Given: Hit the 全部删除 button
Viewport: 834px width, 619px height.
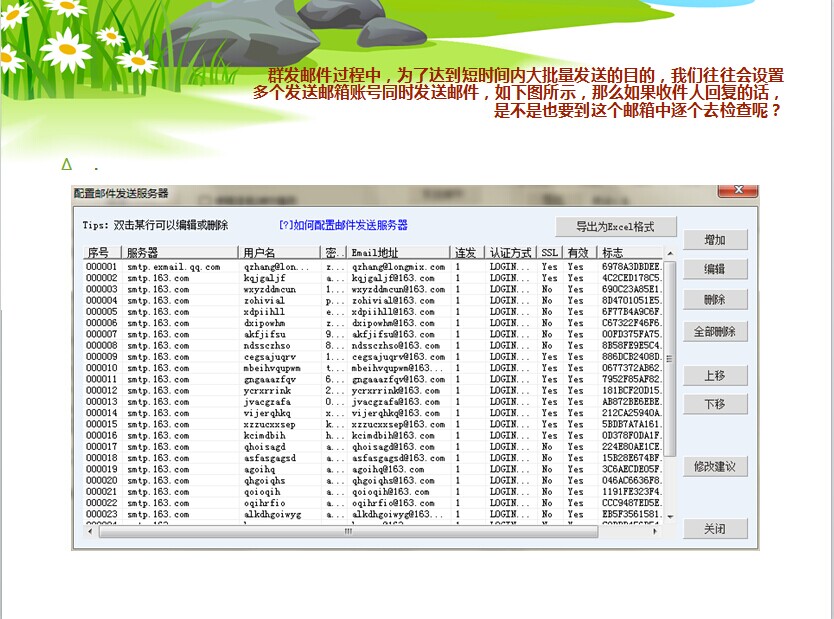Looking at the screenshot, I should coord(714,331).
